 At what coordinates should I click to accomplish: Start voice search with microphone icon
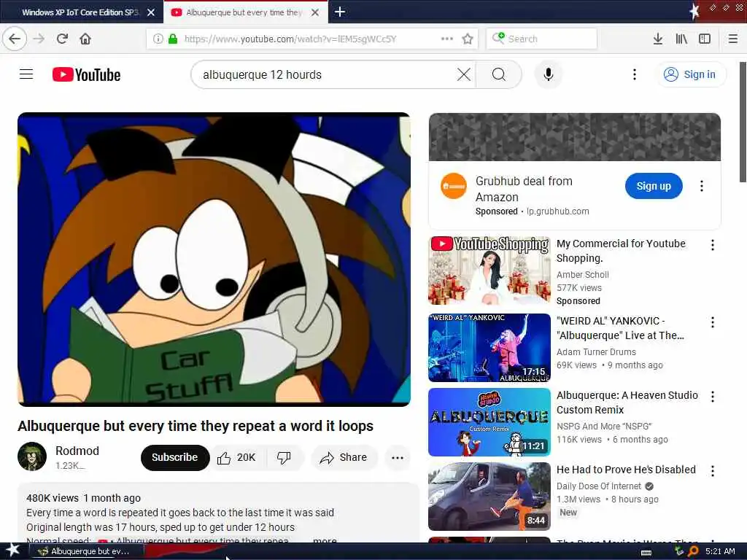[549, 74]
